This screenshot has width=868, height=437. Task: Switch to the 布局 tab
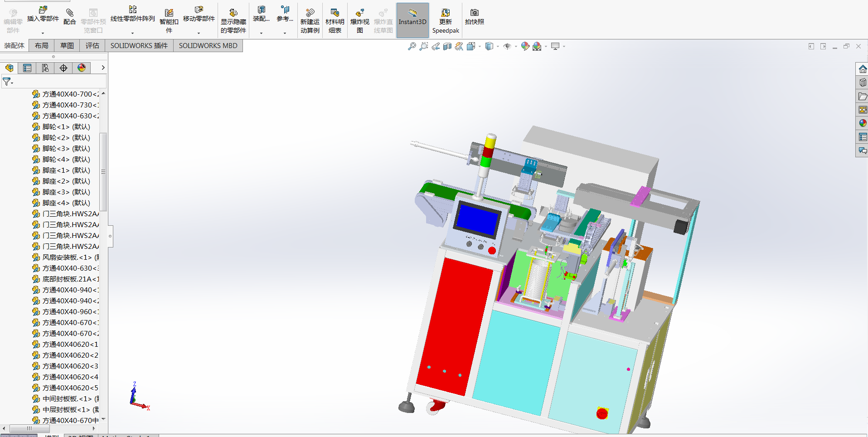coord(41,46)
